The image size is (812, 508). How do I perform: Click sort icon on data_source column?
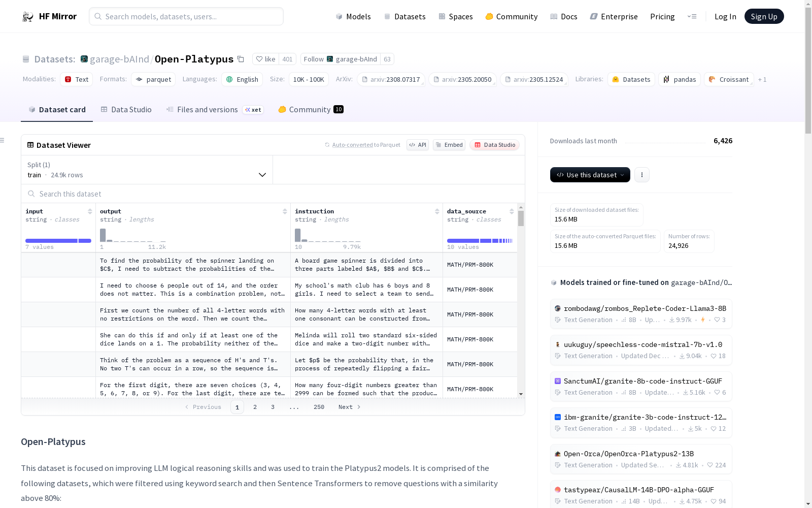pyautogui.click(x=512, y=211)
